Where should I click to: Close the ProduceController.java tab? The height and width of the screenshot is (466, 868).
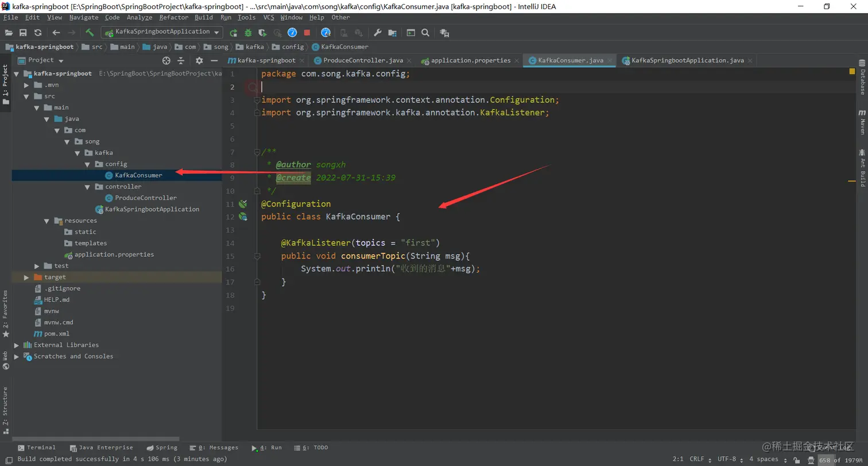coord(410,60)
